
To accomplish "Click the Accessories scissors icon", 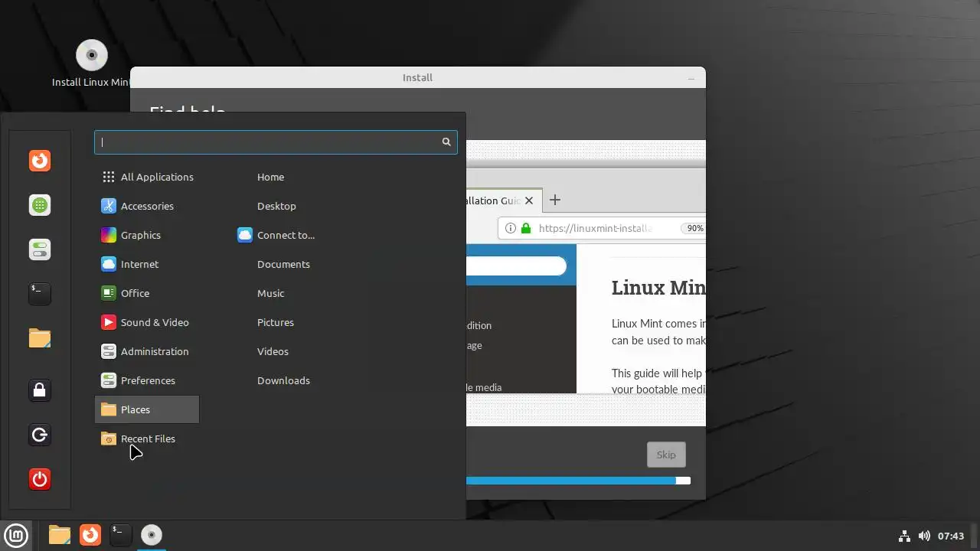I will coord(109,206).
